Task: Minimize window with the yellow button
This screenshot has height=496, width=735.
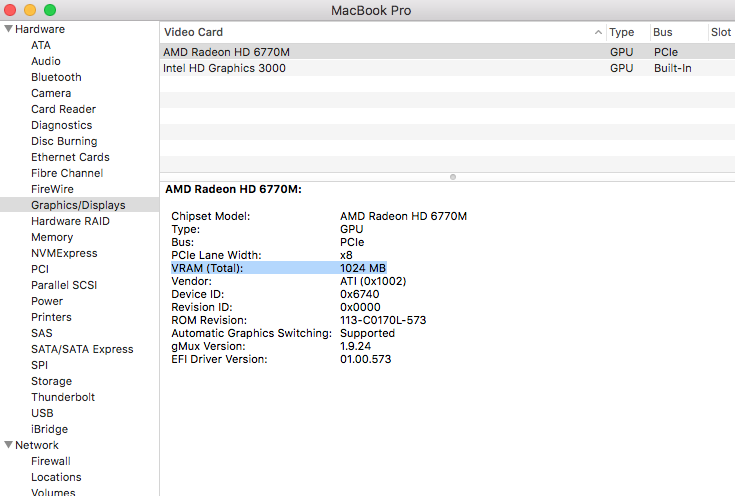Action: coord(30,10)
